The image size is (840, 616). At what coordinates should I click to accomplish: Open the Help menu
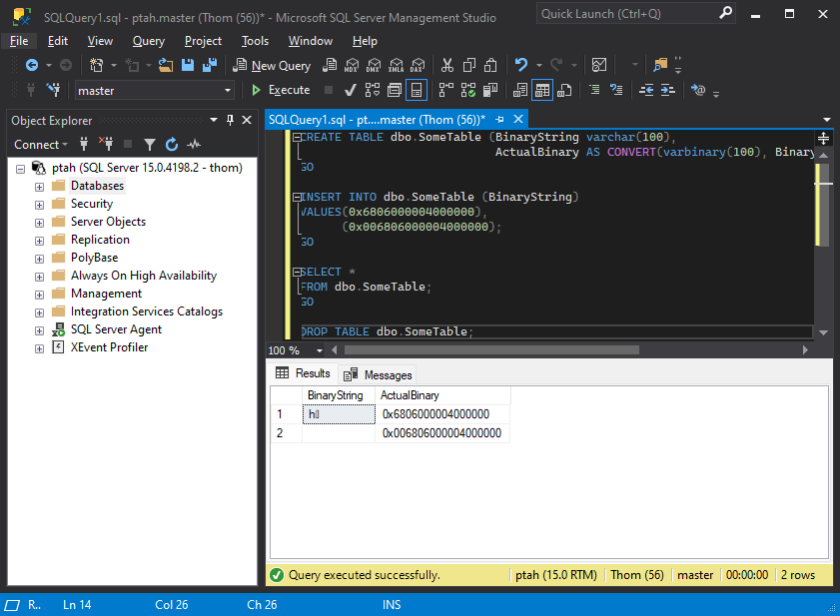[x=365, y=41]
